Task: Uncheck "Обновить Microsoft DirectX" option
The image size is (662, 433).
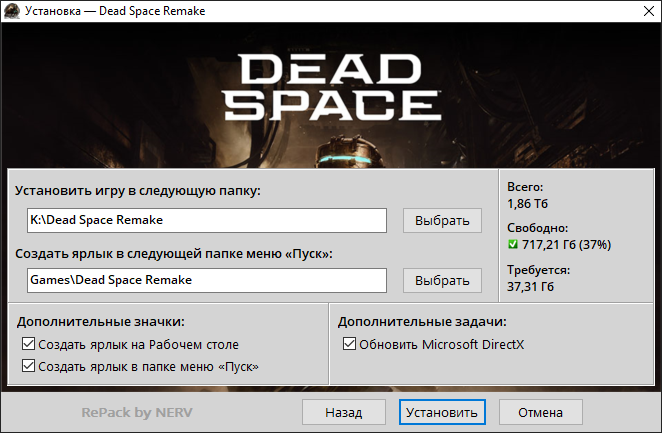Action: (349, 345)
